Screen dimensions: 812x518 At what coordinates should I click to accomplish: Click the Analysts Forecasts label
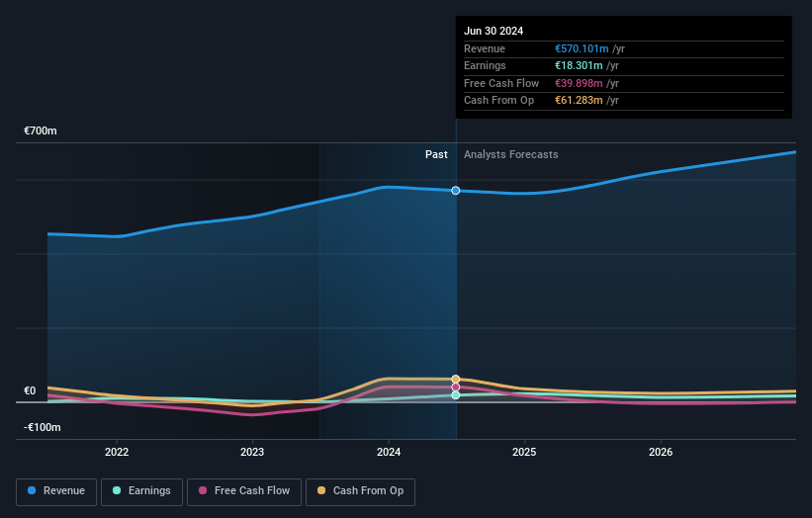pos(510,154)
